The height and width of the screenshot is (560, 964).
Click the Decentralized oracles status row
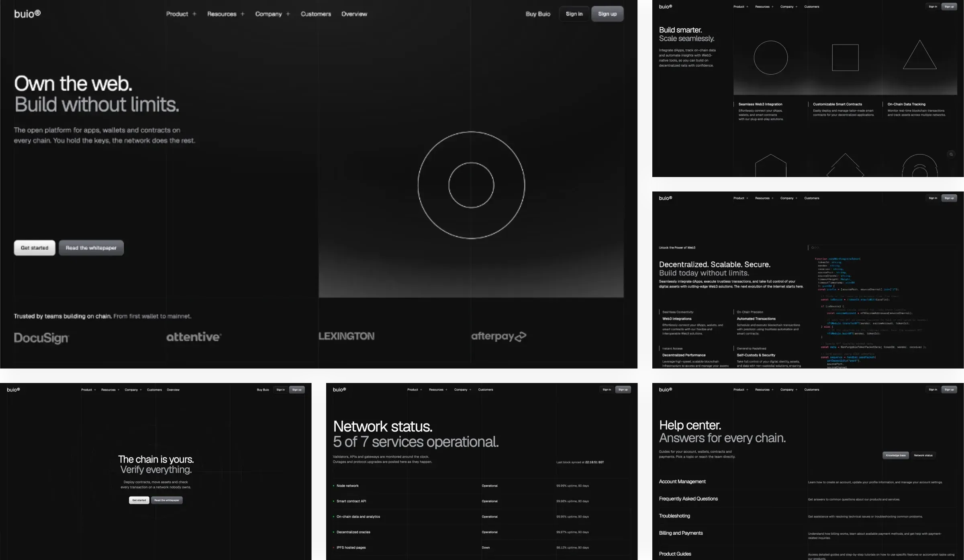[482, 532]
